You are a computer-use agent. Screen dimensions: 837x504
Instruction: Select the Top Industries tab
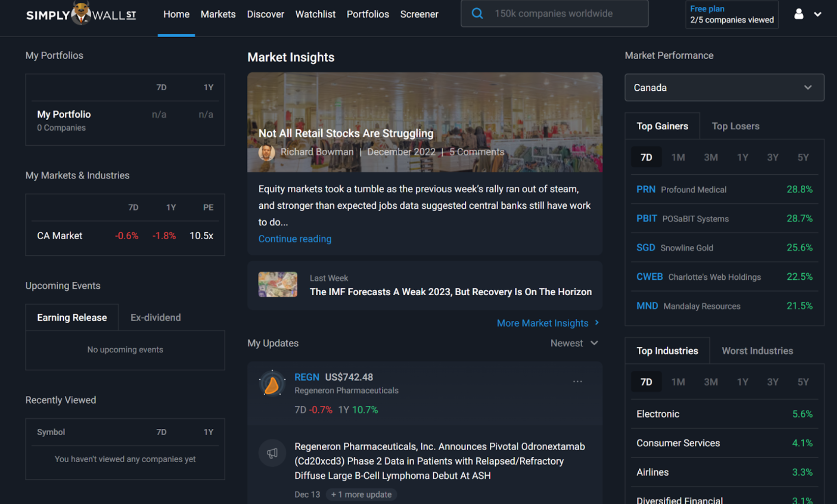tap(667, 351)
